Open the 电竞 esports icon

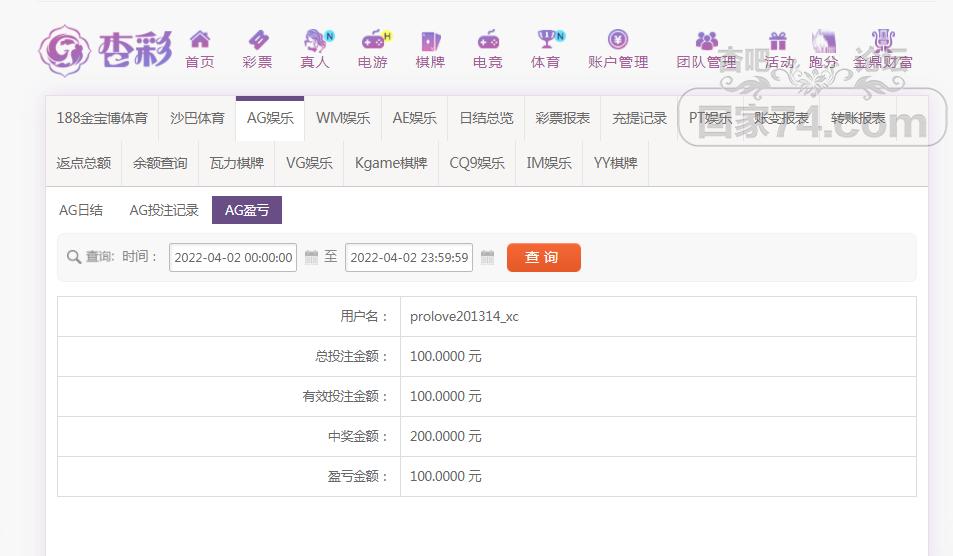tap(488, 41)
